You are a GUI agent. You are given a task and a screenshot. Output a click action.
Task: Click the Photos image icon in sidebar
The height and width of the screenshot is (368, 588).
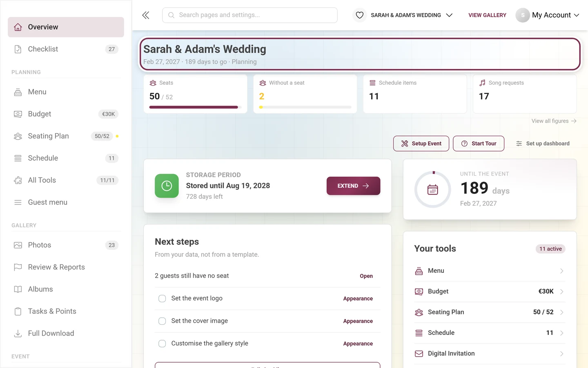(x=18, y=245)
